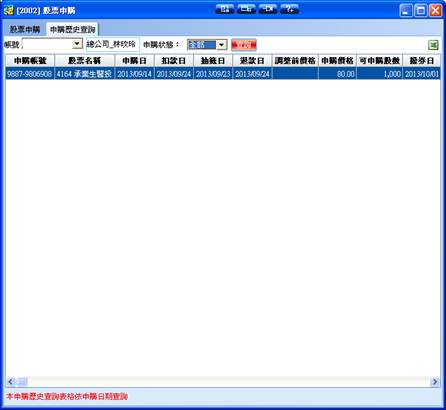Click the third title bar toolbar icon

coord(268,9)
